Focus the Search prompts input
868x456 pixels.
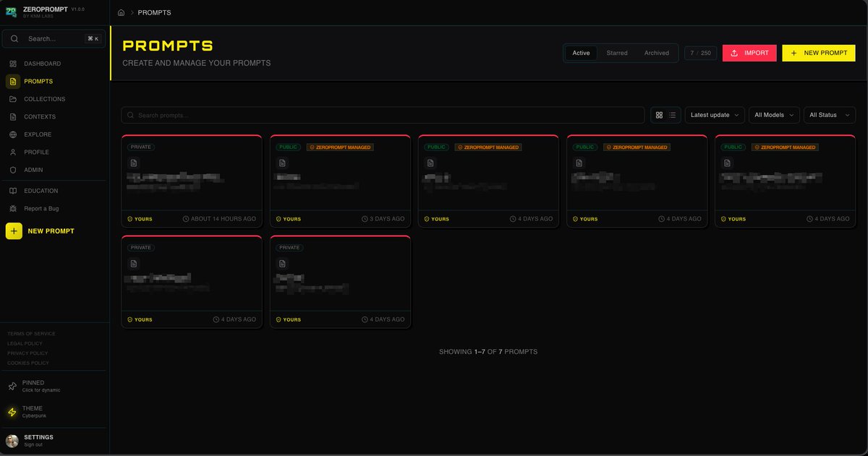click(383, 115)
